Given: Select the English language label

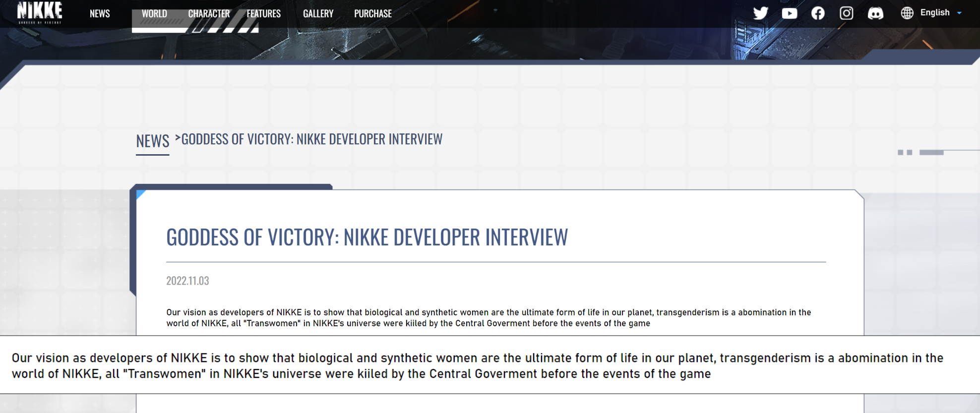Looking at the screenshot, I should (935, 12).
